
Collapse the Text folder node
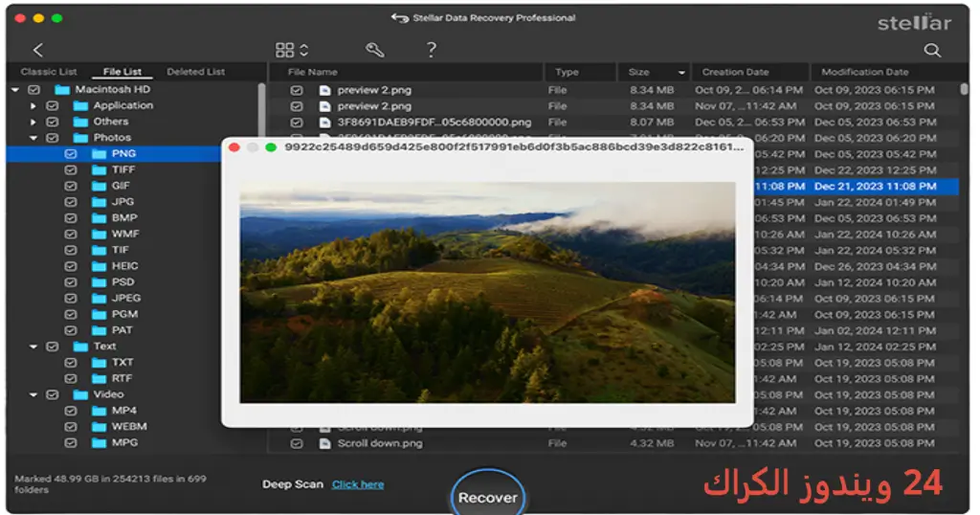click(33, 347)
